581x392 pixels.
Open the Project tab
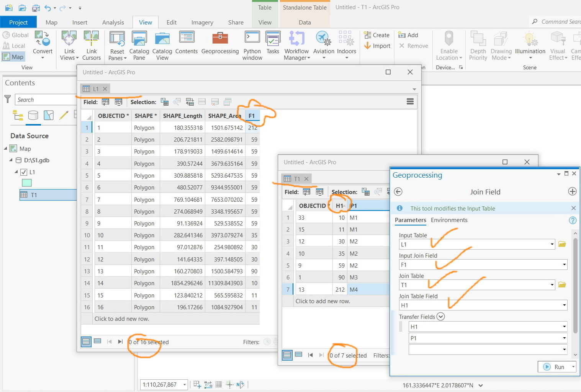18,22
